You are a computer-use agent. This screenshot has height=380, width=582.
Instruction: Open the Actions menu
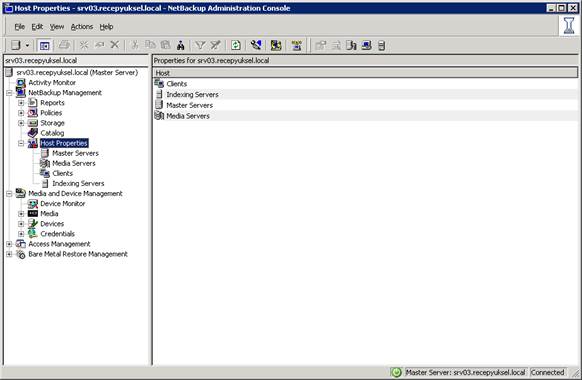(x=82, y=27)
